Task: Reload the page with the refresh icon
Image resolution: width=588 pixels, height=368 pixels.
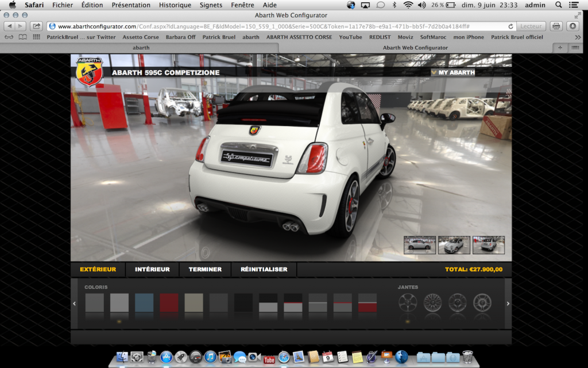Action: click(x=510, y=26)
